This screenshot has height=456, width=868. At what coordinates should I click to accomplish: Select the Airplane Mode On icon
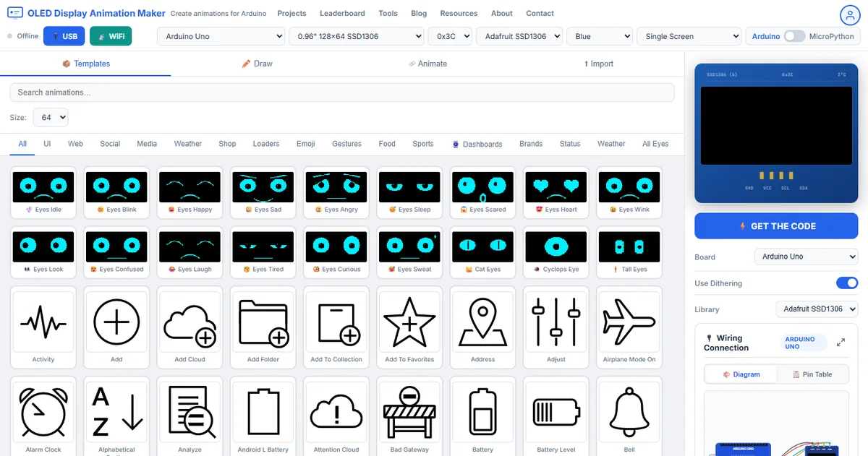[629, 327]
